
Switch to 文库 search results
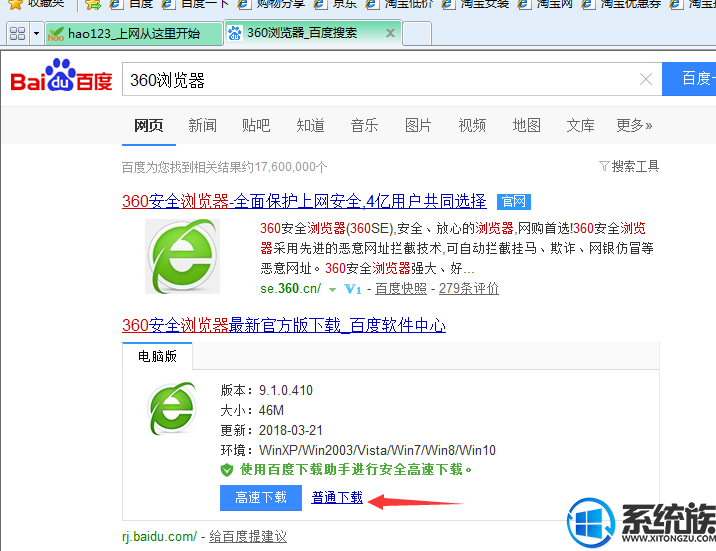coord(580,125)
